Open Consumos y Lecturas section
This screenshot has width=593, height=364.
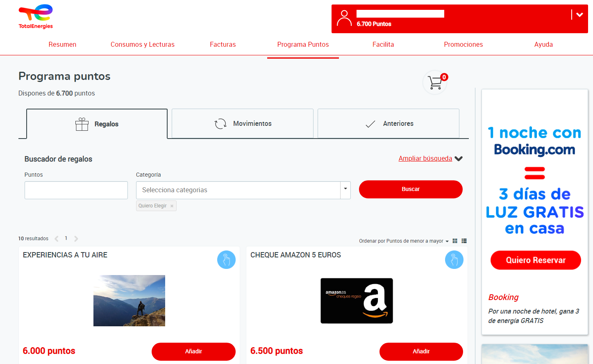143,44
